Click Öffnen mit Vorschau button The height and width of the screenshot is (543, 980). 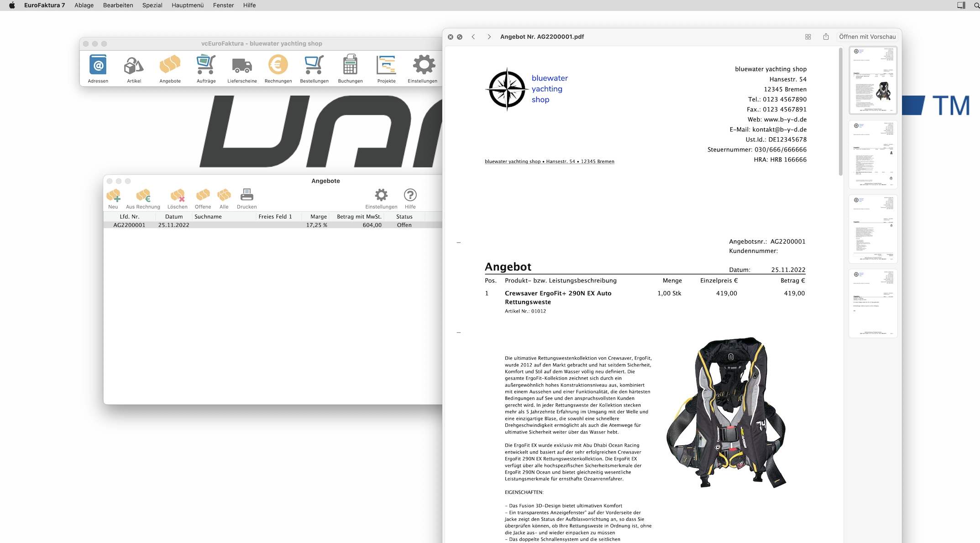(867, 37)
